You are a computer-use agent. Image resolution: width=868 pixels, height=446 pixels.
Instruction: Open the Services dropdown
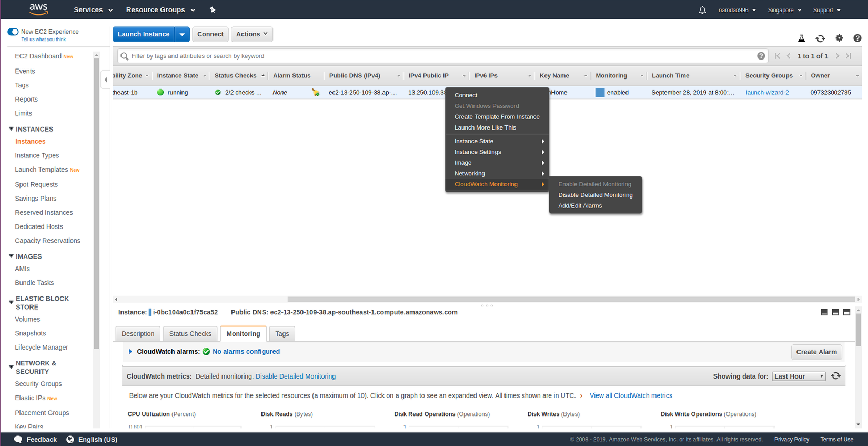pyautogui.click(x=93, y=10)
